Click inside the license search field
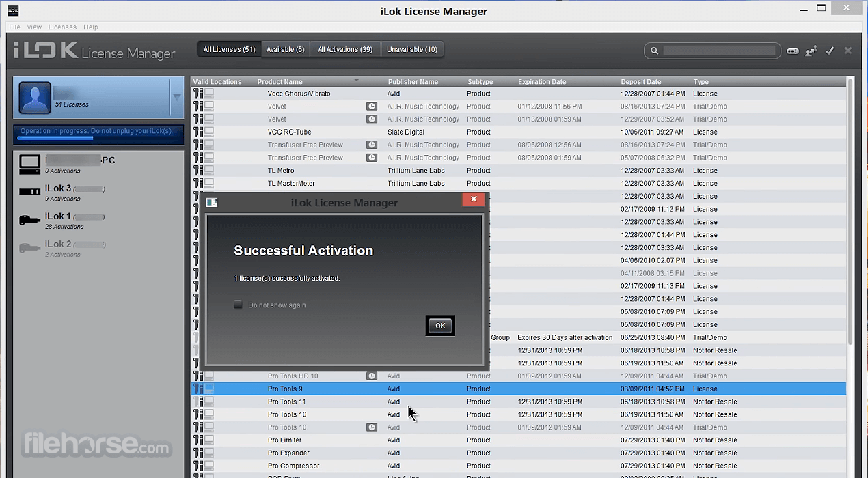The height and width of the screenshot is (478, 868). [x=720, y=51]
